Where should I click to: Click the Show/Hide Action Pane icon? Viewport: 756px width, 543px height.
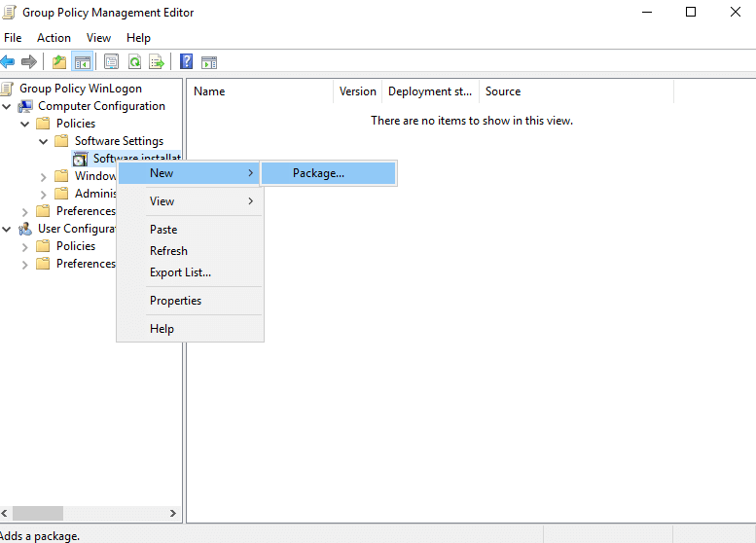(208, 62)
